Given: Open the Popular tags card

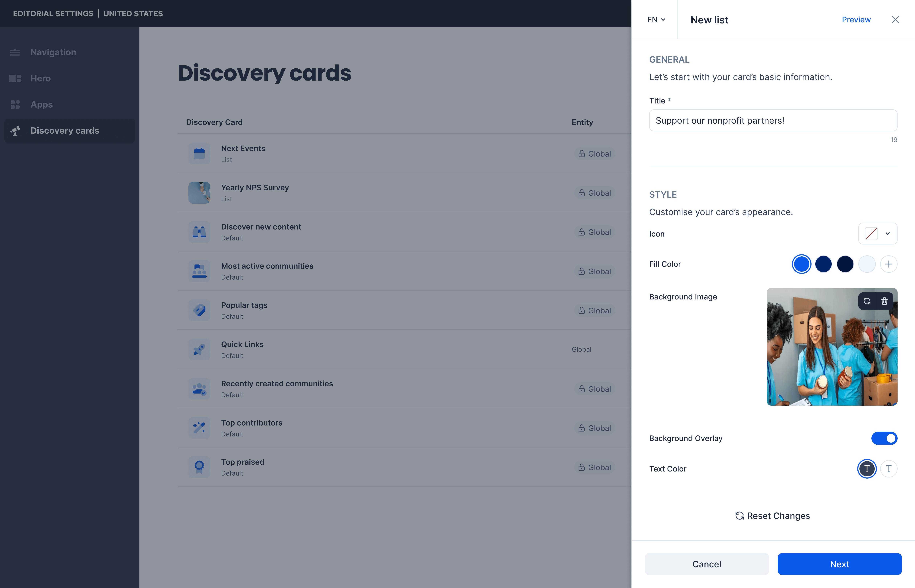Looking at the screenshot, I should tap(404, 310).
